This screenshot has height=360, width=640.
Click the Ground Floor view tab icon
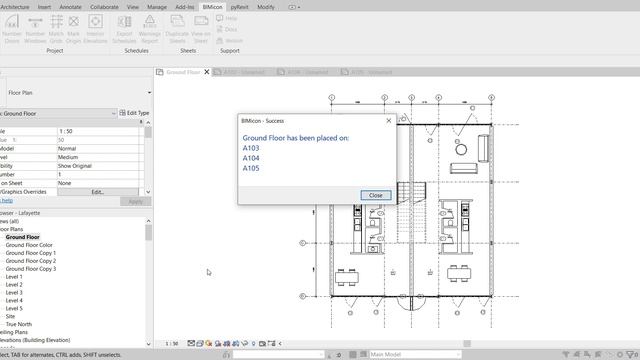pyautogui.click(x=160, y=72)
